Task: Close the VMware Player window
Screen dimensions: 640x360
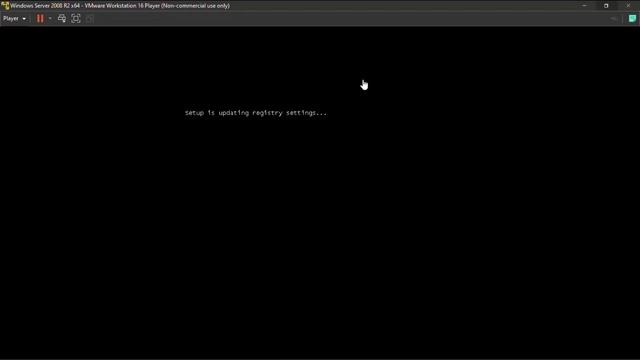Action: (628, 6)
